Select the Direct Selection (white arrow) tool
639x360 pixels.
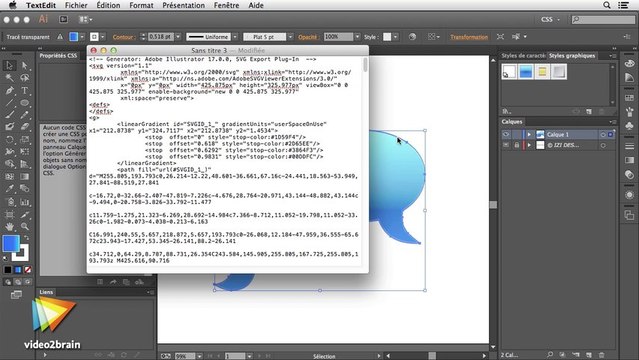[x=25, y=65]
